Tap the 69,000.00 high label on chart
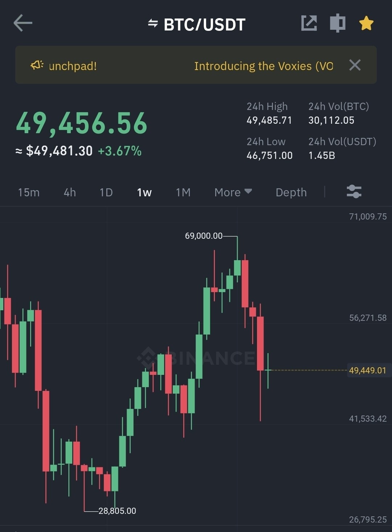 (x=204, y=236)
